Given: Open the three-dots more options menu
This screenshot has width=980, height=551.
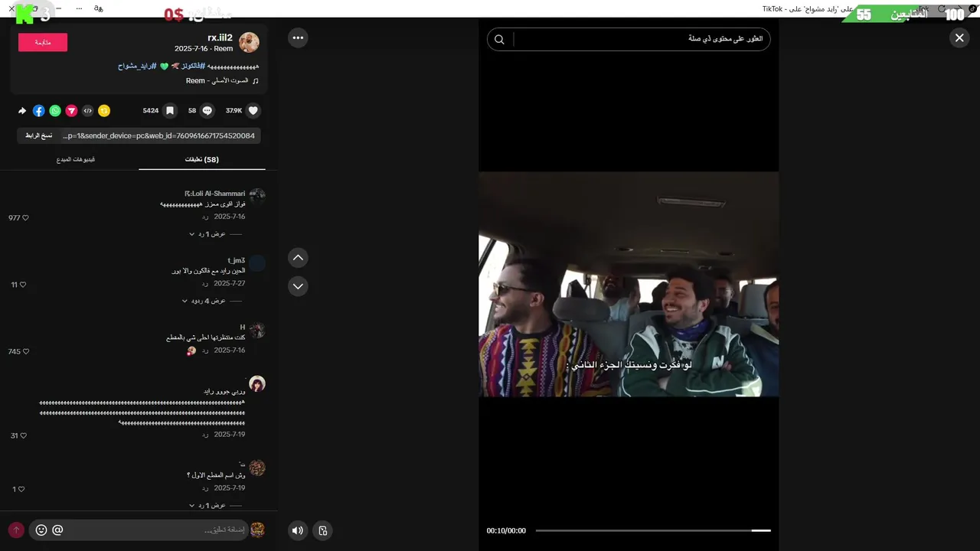Looking at the screenshot, I should point(298,37).
